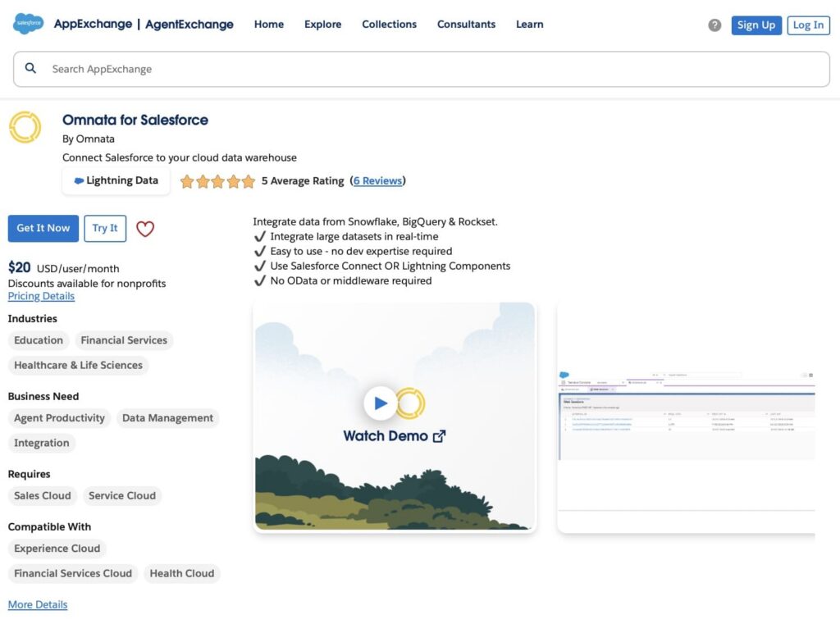This screenshot has height=624, width=840.
Task: Click the external link icon beside Watch Demo
Action: click(x=440, y=436)
